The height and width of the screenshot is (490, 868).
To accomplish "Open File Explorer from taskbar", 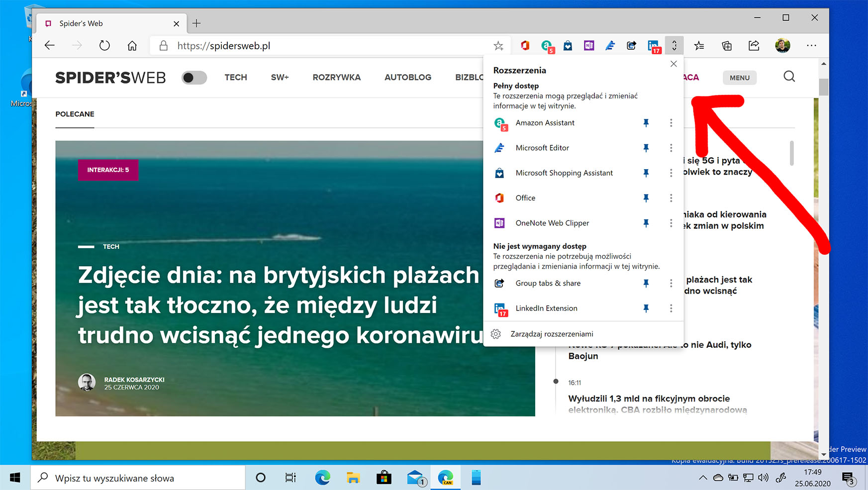I will 353,478.
